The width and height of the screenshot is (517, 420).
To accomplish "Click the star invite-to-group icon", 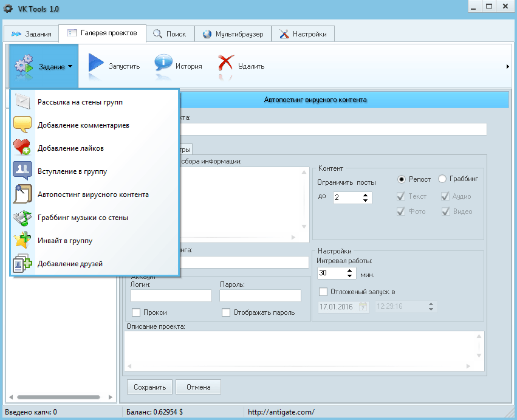I will [x=22, y=240].
